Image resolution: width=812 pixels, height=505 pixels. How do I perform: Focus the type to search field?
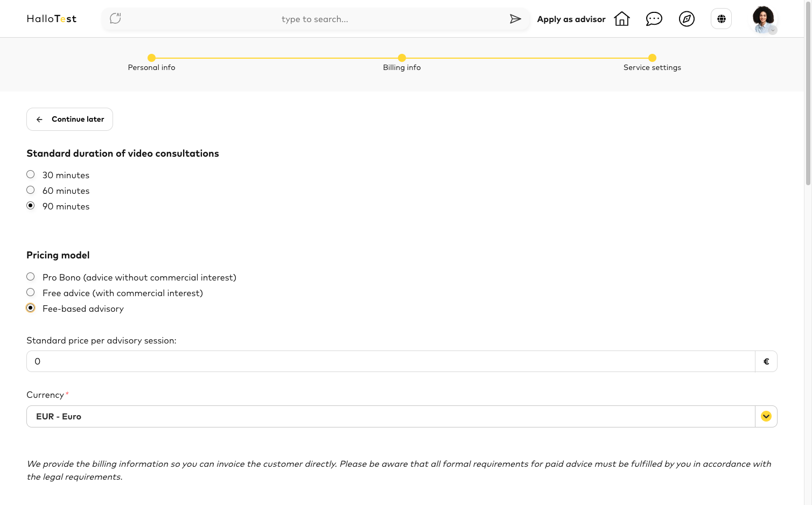[315, 19]
